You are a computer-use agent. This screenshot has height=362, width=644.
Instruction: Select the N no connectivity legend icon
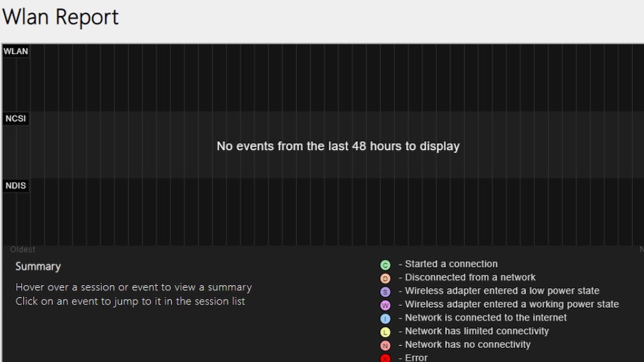(385, 345)
